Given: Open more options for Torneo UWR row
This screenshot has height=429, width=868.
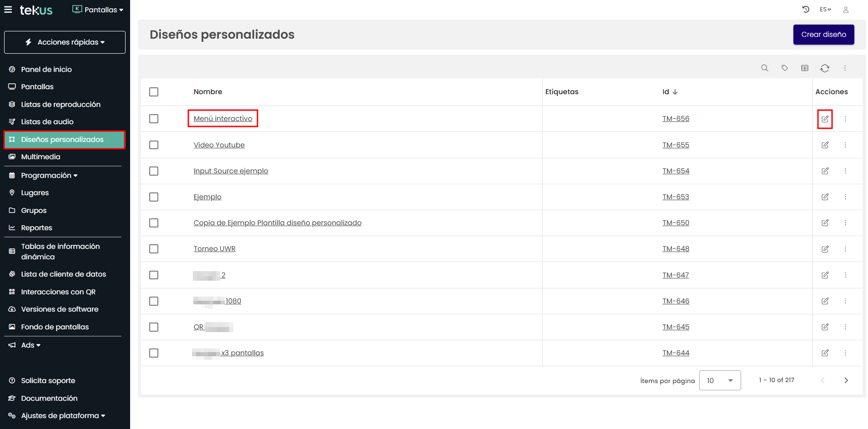Looking at the screenshot, I should coord(845,249).
